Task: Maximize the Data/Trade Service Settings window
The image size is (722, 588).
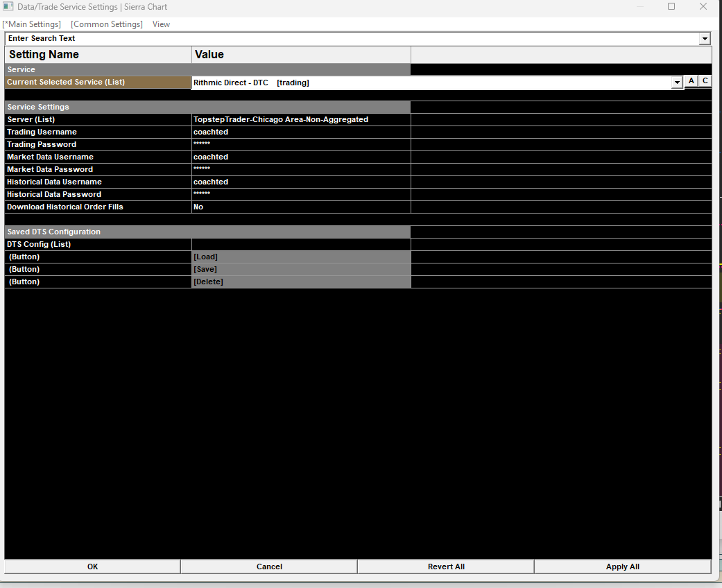Action: [x=671, y=6]
